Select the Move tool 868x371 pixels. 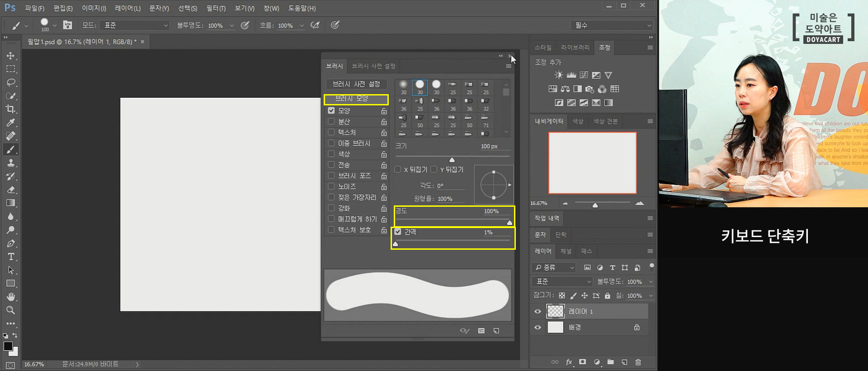coord(10,56)
